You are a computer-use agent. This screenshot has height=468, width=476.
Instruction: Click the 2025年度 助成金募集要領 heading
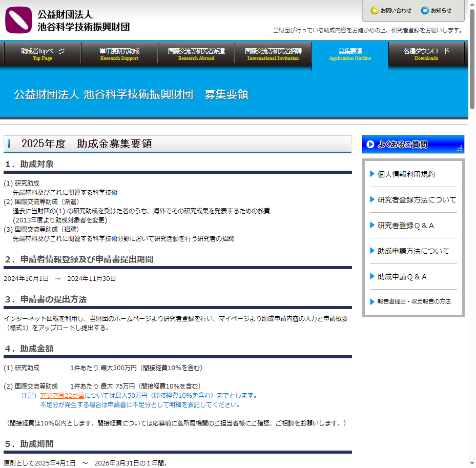click(x=87, y=144)
